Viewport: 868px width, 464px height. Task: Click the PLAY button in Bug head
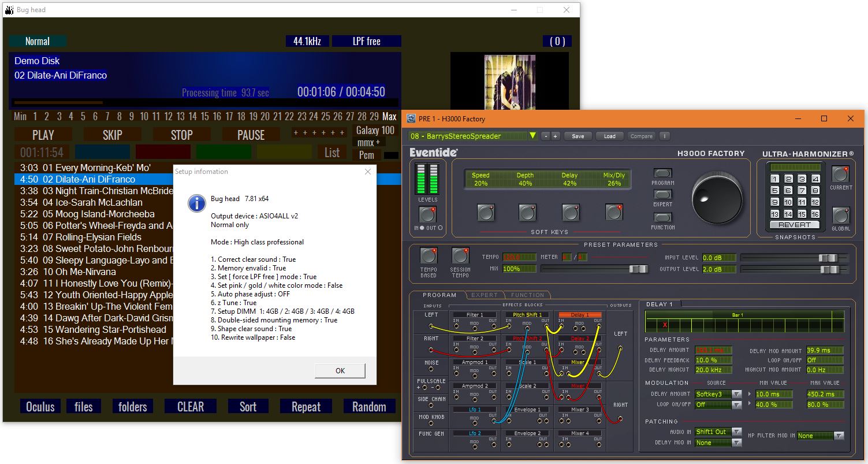[x=43, y=135]
